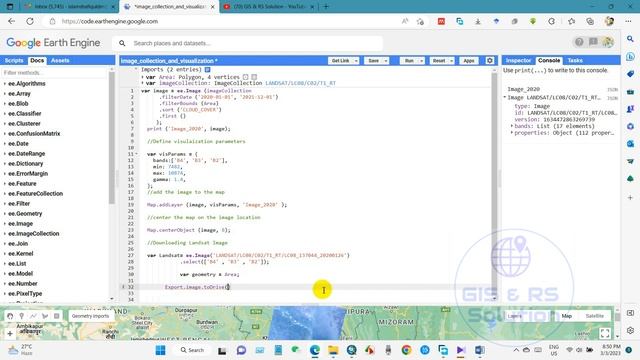Click the Get Link button
Image resolution: width=640 pixels, height=360 pixels.
pyautogui.click(x=340, y=61)
